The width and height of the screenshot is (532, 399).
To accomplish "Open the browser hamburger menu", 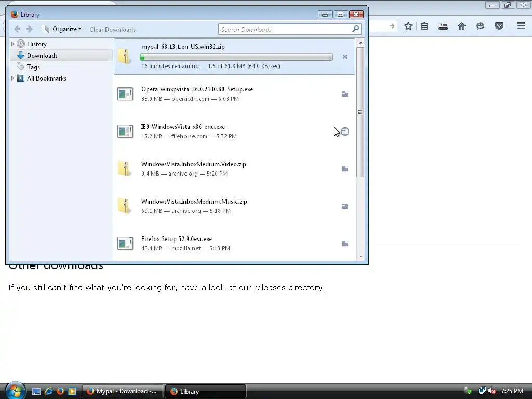I will (521, 26).
